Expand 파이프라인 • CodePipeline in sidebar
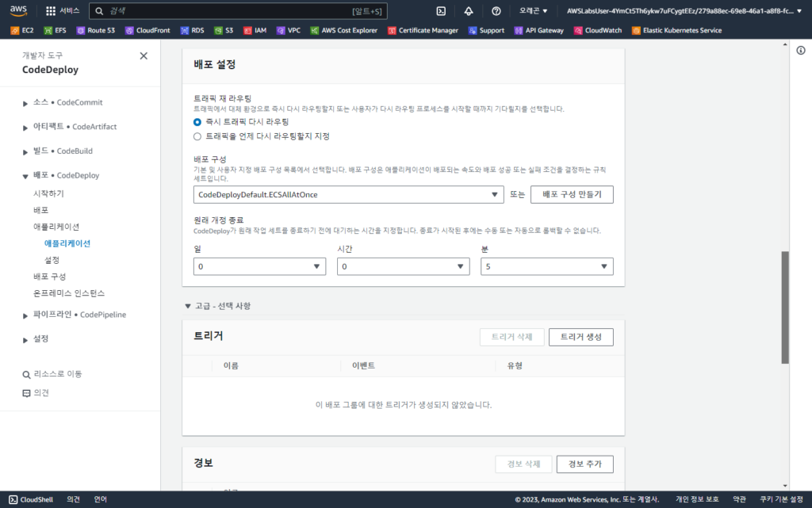Viewport: 812px width, 508px height. 25,315
